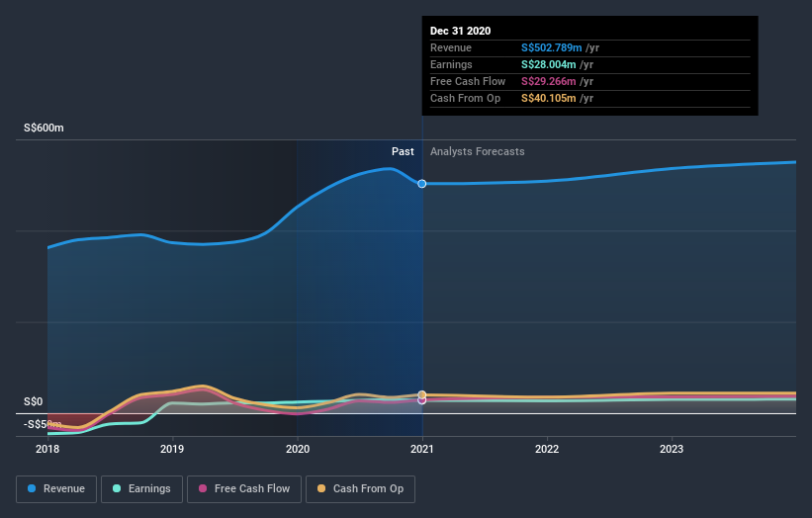
Task: Click the S$28.004m earnings value
Action: [x=548, y=64]
